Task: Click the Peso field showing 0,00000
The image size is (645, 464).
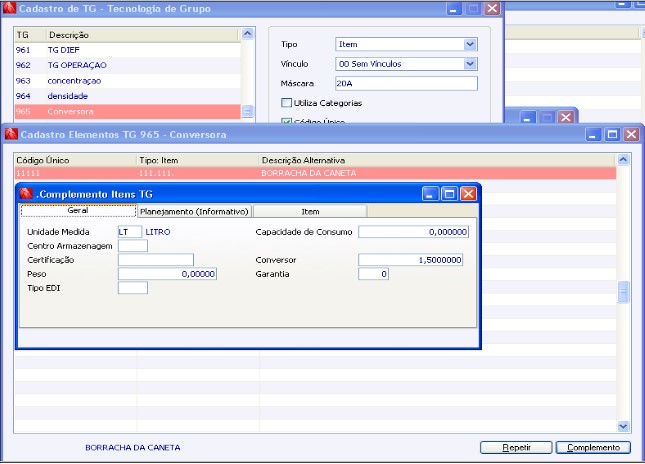Action: click(x=167, y=274)
